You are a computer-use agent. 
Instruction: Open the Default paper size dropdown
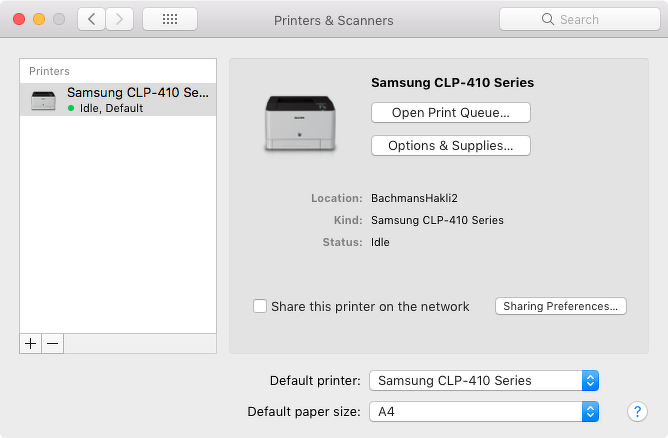coord(484,411)
